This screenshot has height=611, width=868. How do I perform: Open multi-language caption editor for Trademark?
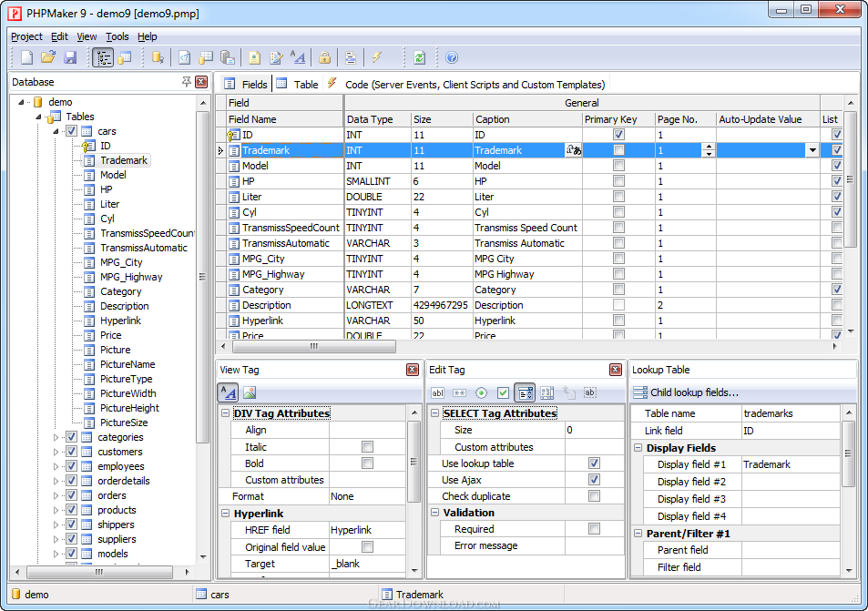click(x=574, y=150)
